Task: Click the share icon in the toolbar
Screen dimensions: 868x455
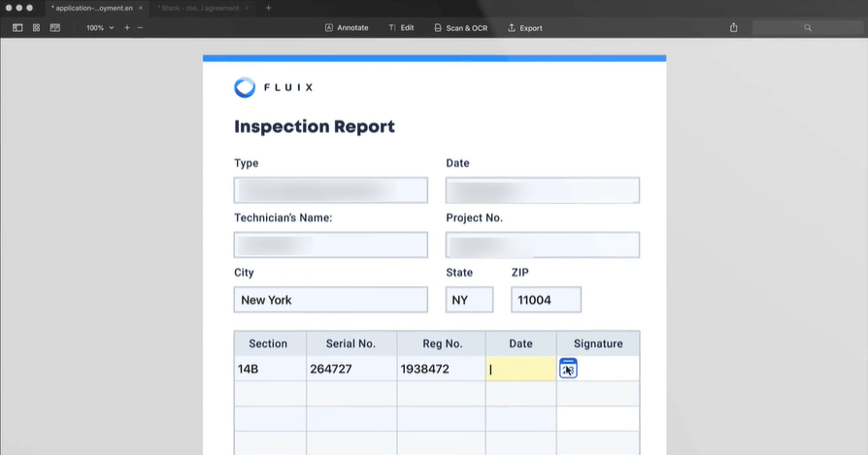Action: click(x=733, y=27)
